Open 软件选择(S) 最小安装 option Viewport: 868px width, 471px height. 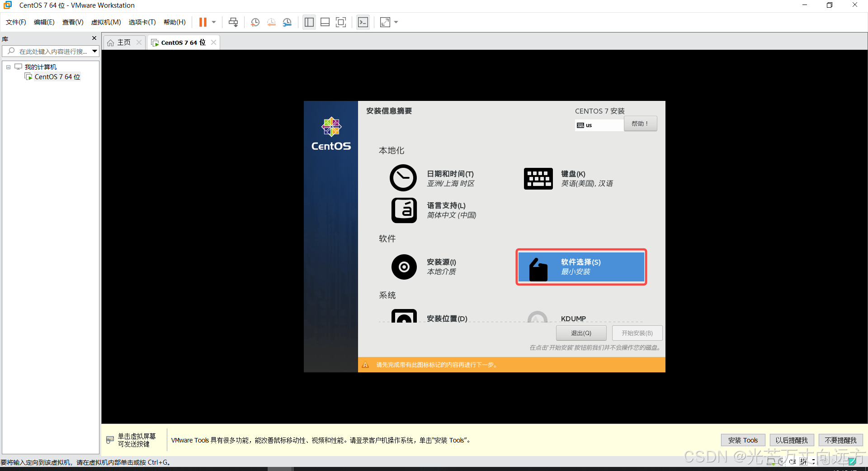[581, 267]
